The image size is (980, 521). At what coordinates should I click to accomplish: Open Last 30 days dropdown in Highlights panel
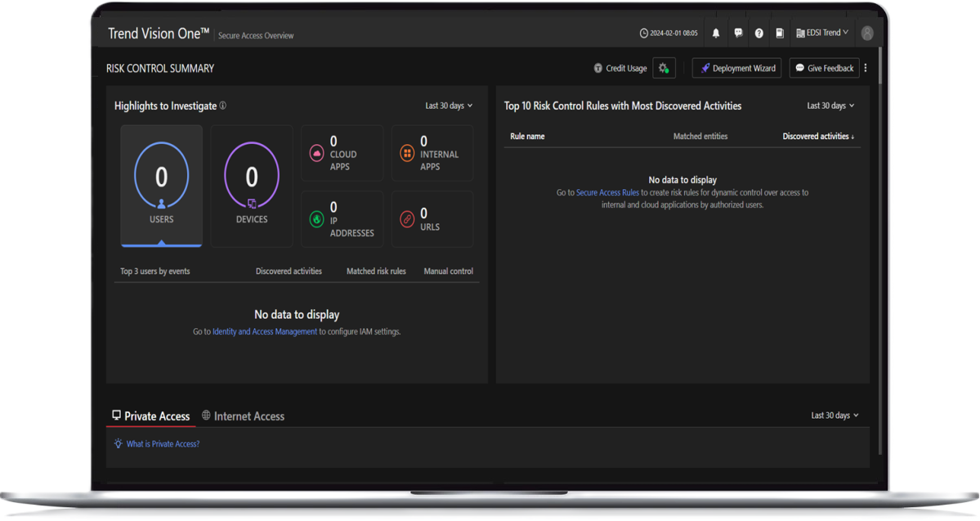click(449, 106)
